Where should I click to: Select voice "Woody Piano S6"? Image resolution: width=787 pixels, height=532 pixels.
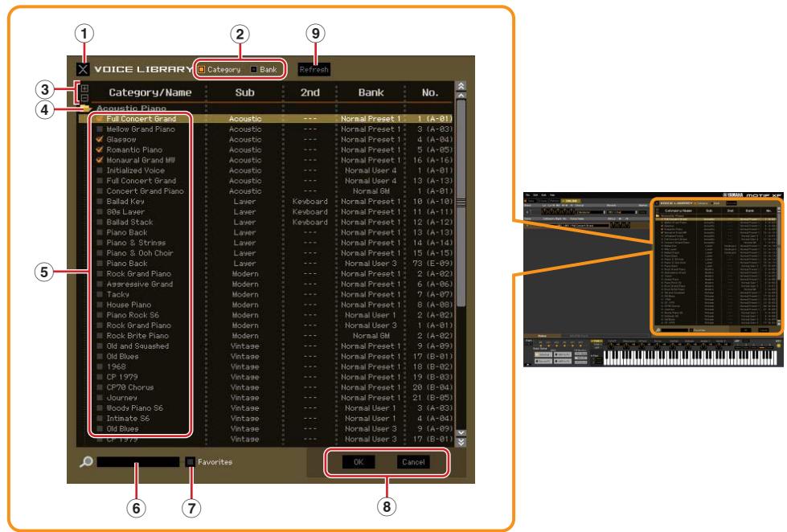tap(134, 408)
